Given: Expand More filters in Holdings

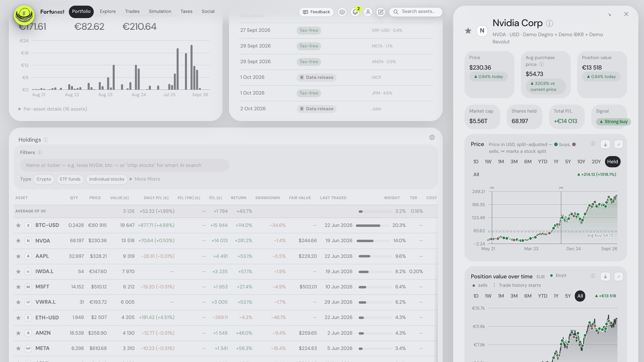Looking at the screenshot, I should click(x=145, y=179).
